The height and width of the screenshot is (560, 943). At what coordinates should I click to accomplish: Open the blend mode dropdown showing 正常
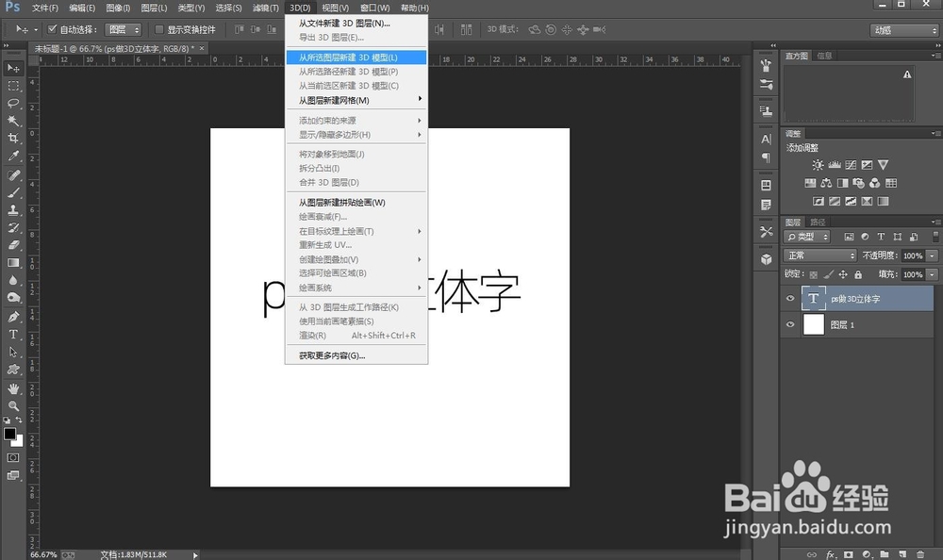coord(819,255)
